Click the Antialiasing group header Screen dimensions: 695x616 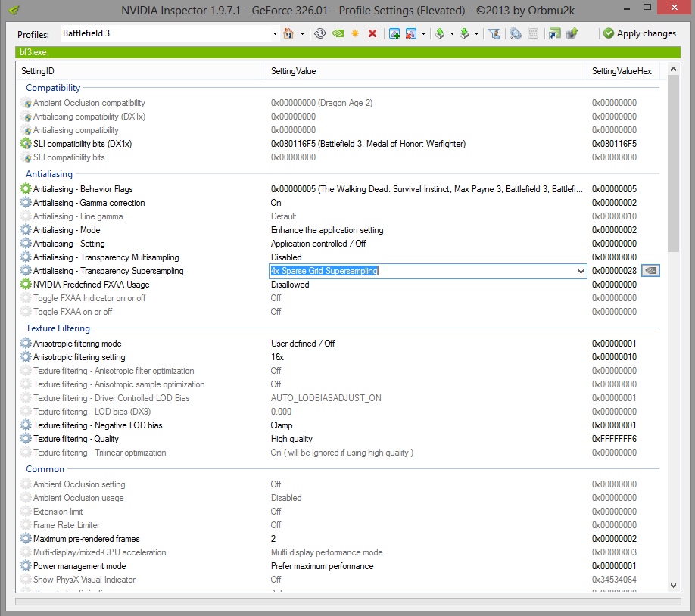click(48, 174)
